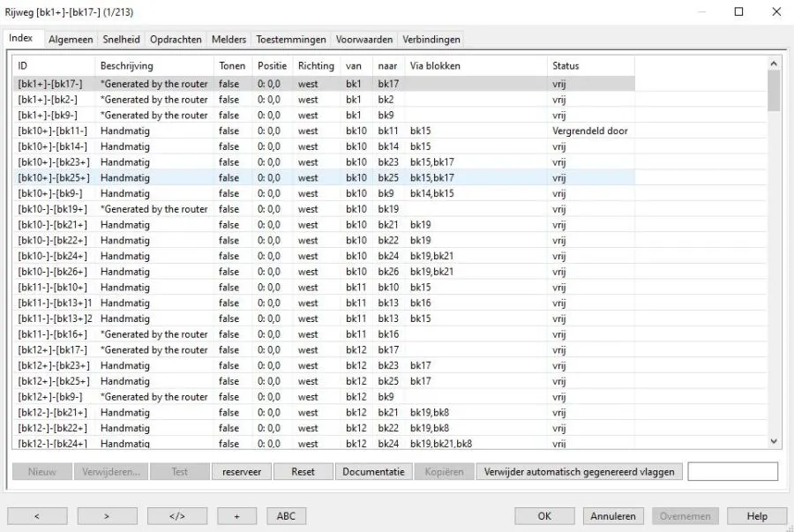The image size is (794, 532).
Task: Sort the list by the ID column header
Action: [53, 66]
